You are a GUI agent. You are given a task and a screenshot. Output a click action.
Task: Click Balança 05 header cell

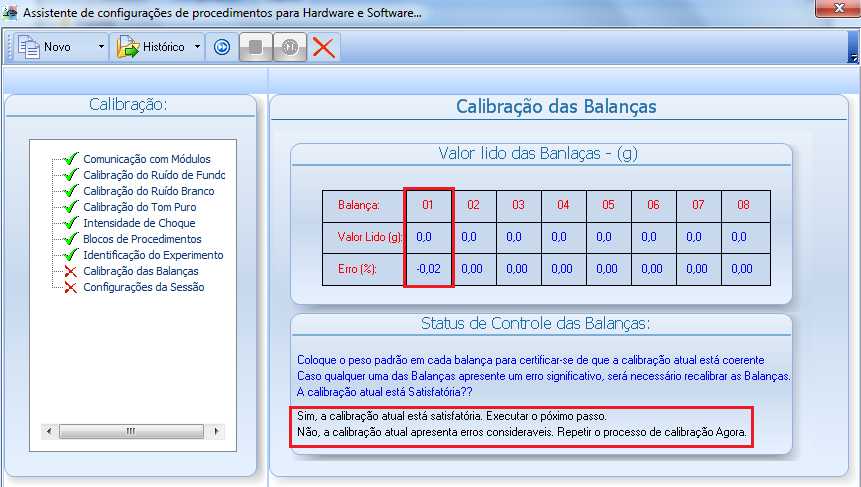[x=608, y=205]
